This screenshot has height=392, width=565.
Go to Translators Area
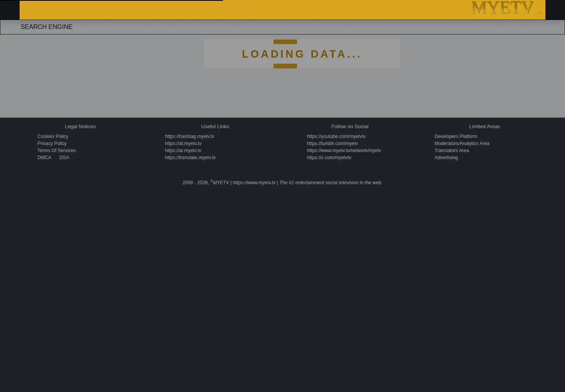pos(452,151)
